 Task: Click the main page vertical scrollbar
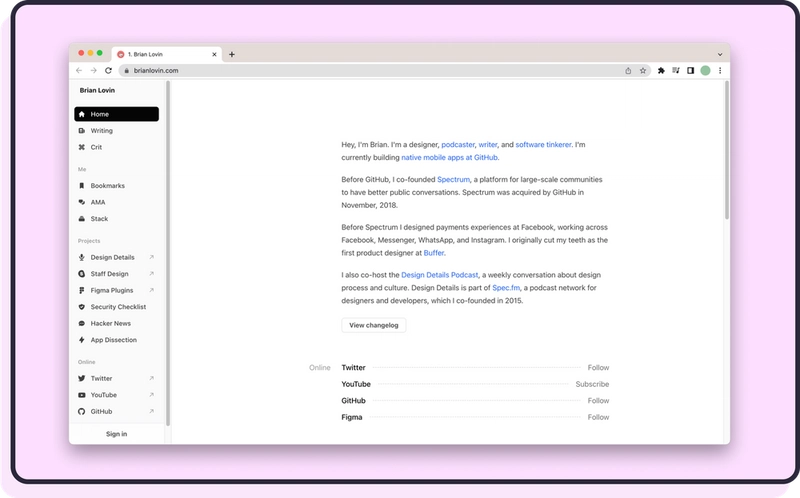click(x=727, y=150)
